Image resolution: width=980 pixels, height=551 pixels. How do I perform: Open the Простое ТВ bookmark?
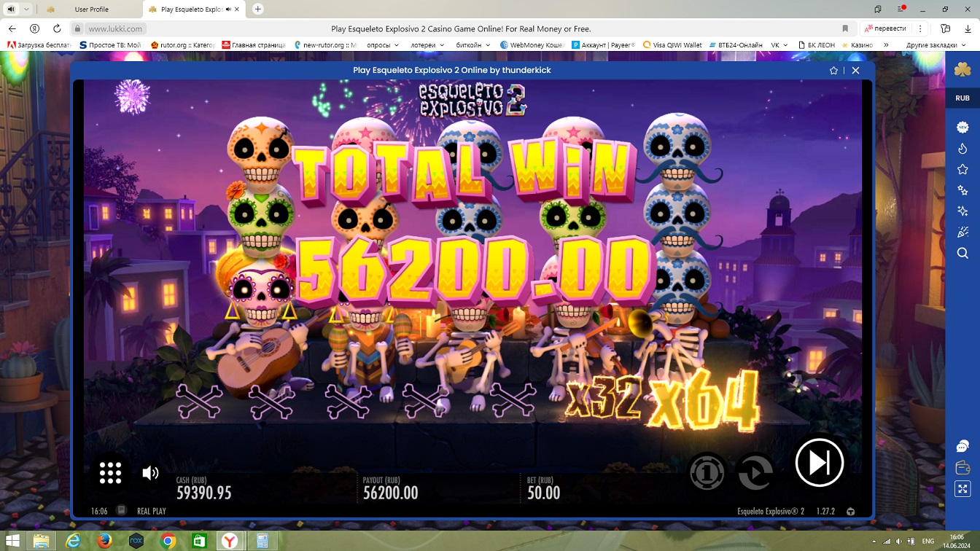click(110, 45)
